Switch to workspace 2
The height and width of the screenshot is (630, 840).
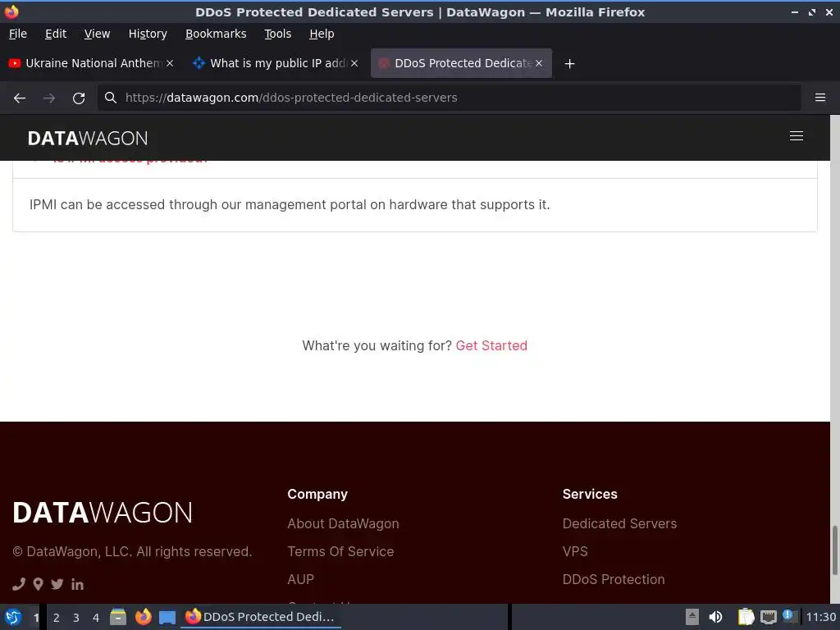pos(57,618)
